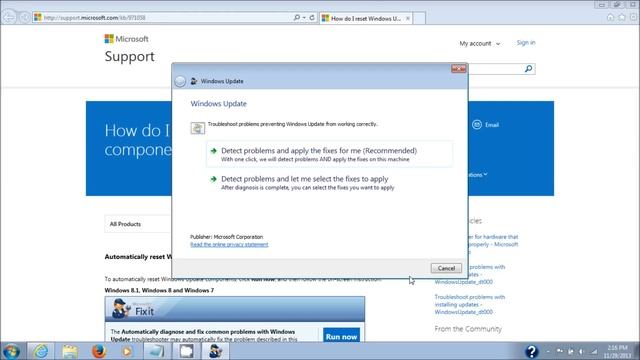This screenshot has height=360, width=640.
Task: Click the volume speaker tray icon
Action: point(582,351)
